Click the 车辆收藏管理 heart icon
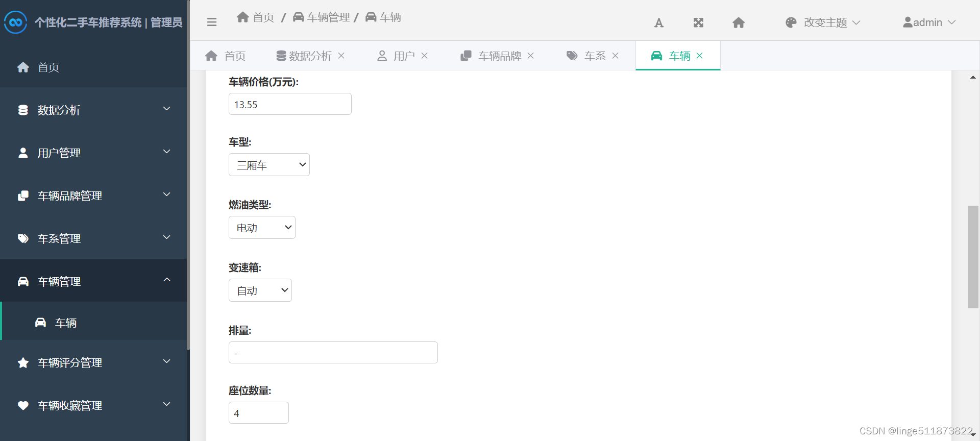The image size is (980, 441). [x=23, y=405]
